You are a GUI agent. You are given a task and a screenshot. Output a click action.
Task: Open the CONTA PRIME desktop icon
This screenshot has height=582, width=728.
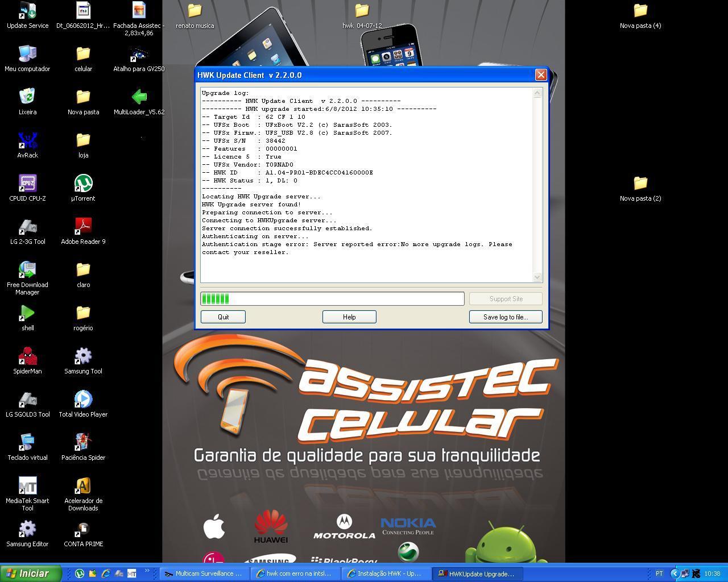[83, 534]
